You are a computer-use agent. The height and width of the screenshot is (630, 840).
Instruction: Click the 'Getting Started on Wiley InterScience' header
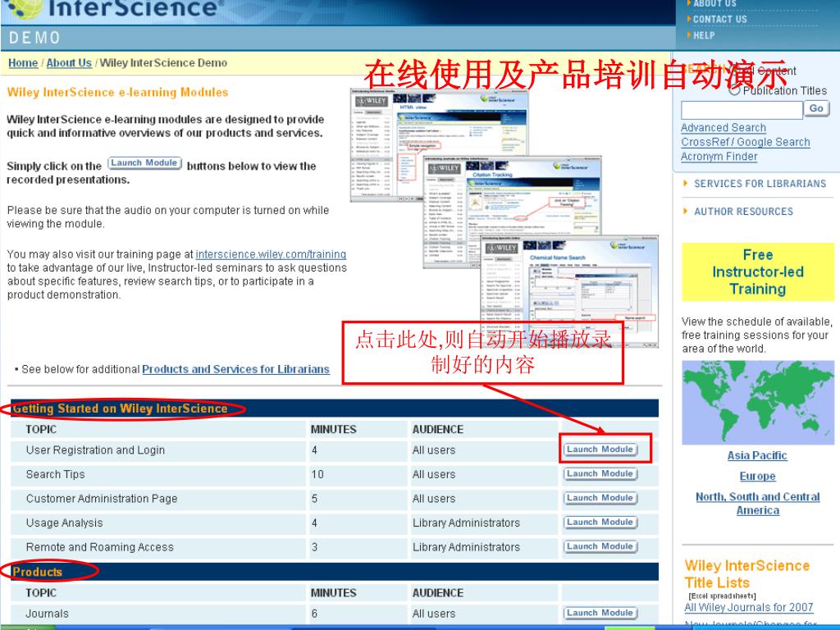120,409
